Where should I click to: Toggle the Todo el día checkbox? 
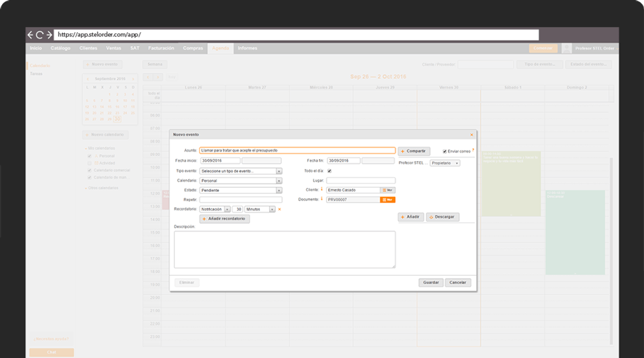pos(330,171)
